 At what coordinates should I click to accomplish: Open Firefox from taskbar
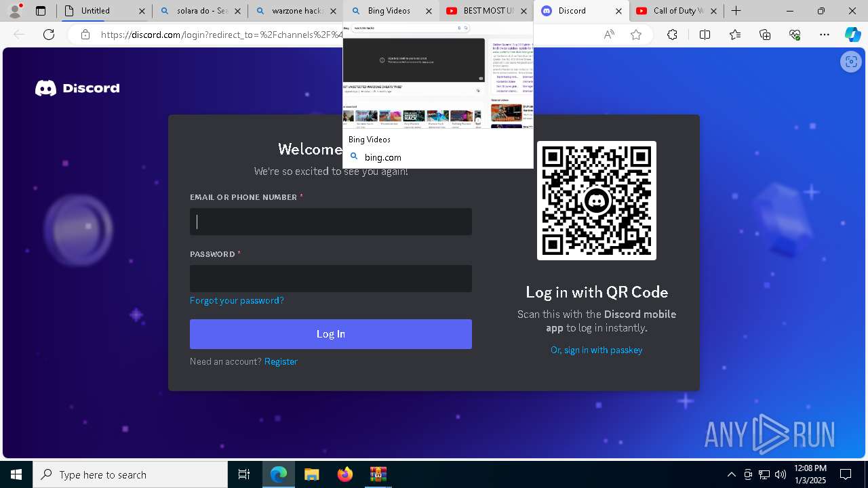(345, 474)
